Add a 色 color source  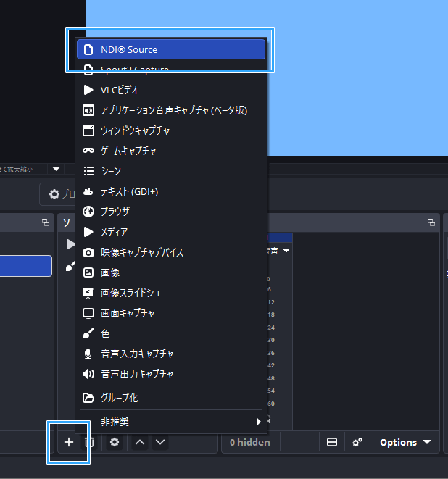[171, 333]
